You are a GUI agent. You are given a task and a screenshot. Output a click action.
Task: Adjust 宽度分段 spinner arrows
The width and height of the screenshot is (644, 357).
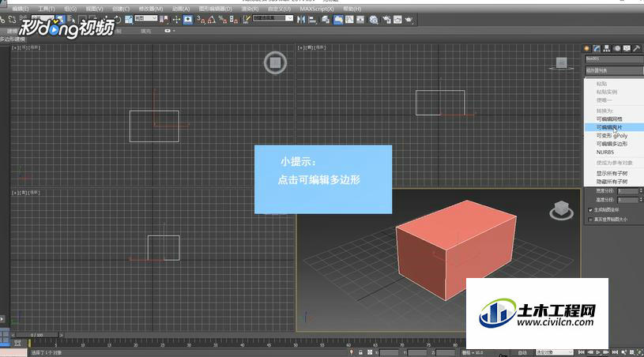[x=640, y=191]
